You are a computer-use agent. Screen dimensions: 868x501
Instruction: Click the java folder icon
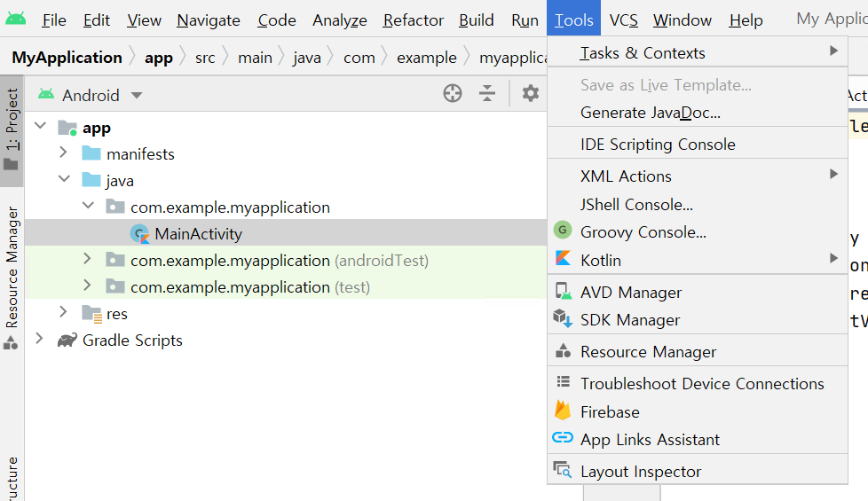pyautogui.click(x=91, y=180)
